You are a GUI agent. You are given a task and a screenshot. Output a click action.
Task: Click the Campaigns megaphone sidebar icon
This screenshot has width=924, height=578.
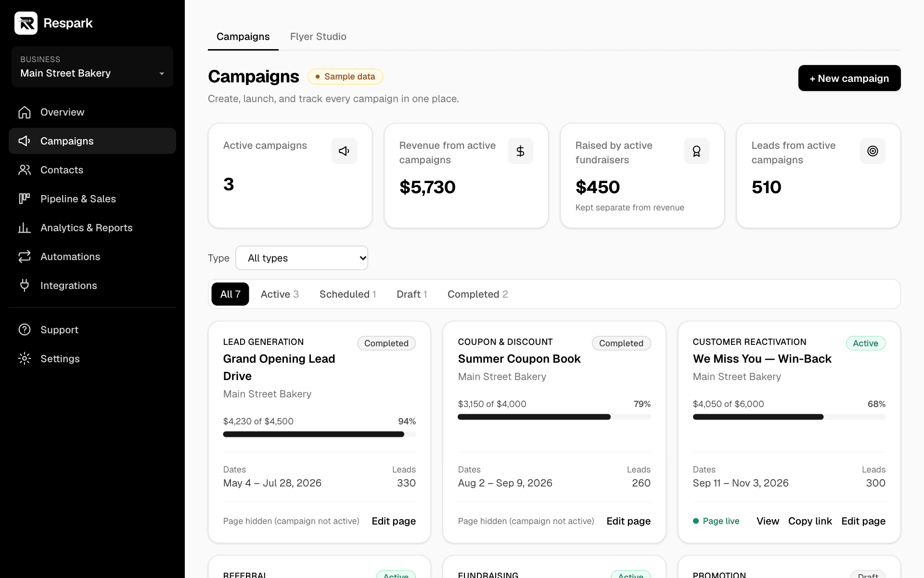click(25, 141)
